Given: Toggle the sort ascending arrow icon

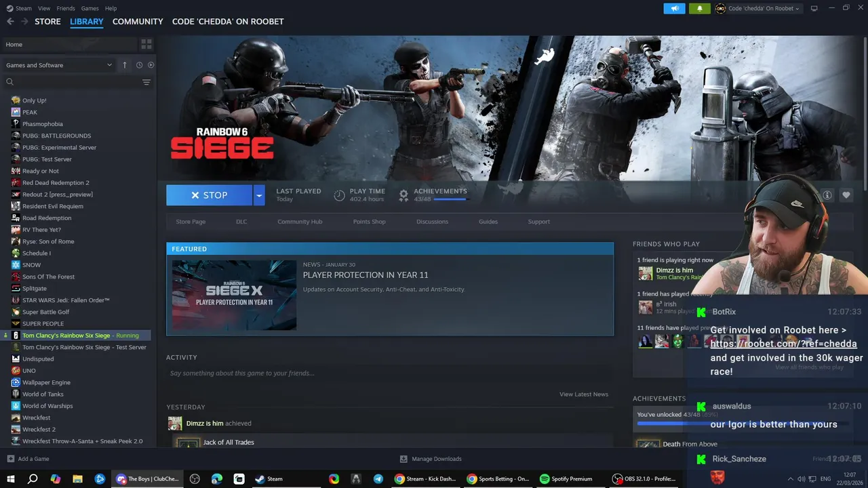Looking at the screenshot, I should (125, 65).
